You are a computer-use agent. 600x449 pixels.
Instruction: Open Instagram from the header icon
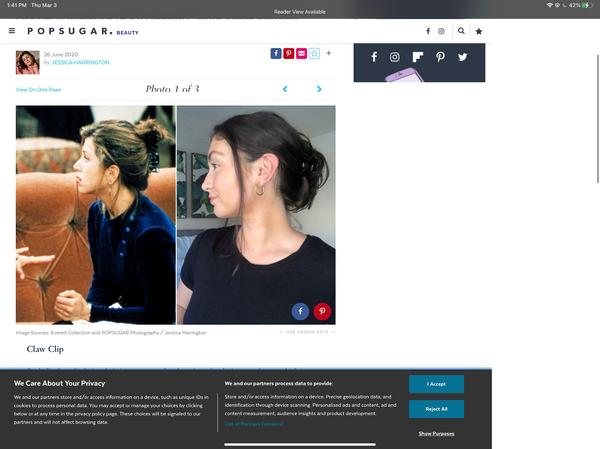tap(441, 31)
